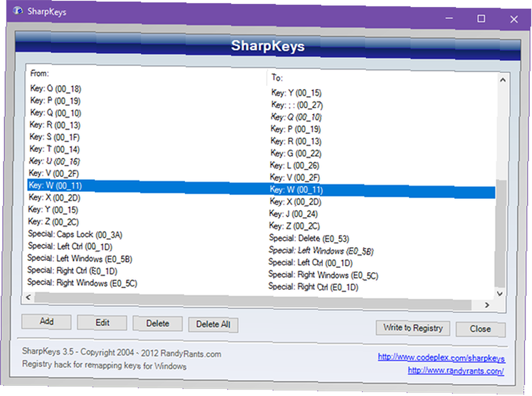Select 'Special: Right Windows (E0_5C)' in From column

pyautogui.click(x=82, y=283)
